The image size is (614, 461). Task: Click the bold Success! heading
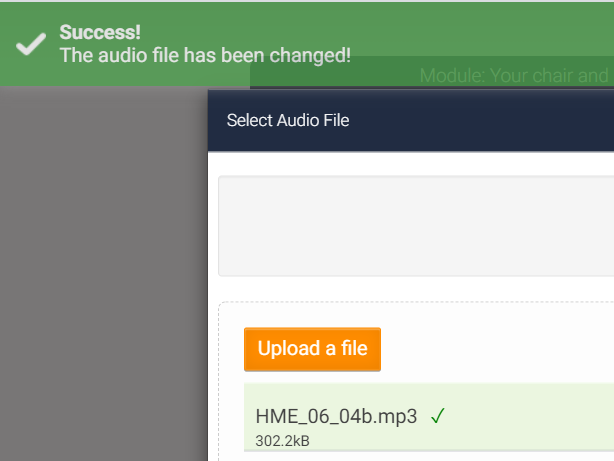click(x=100, y=33)
